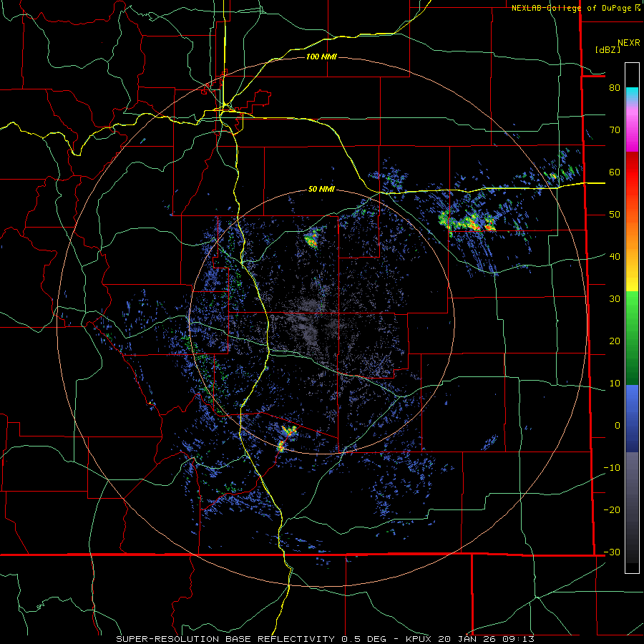
Task: Click the -10 value on the dBZ scale
Action: [612, 467]
